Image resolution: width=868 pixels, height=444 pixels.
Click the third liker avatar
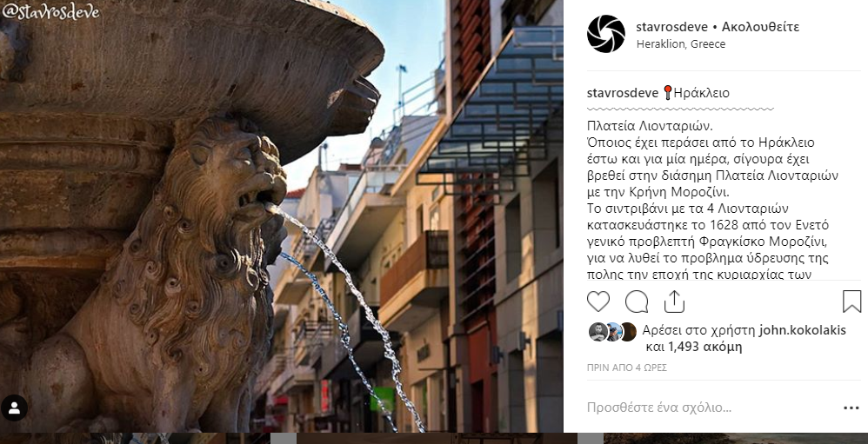click(x=628, y=332)
